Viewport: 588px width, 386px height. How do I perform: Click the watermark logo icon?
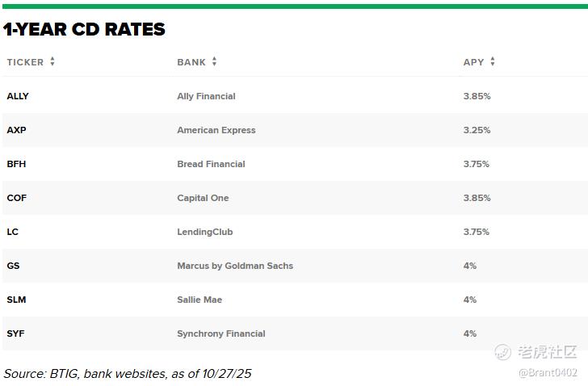coord(502,352)
